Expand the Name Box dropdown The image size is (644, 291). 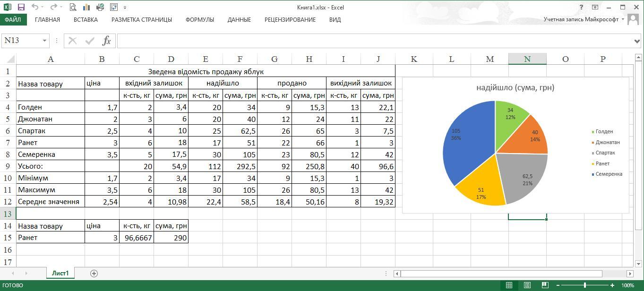44,41
